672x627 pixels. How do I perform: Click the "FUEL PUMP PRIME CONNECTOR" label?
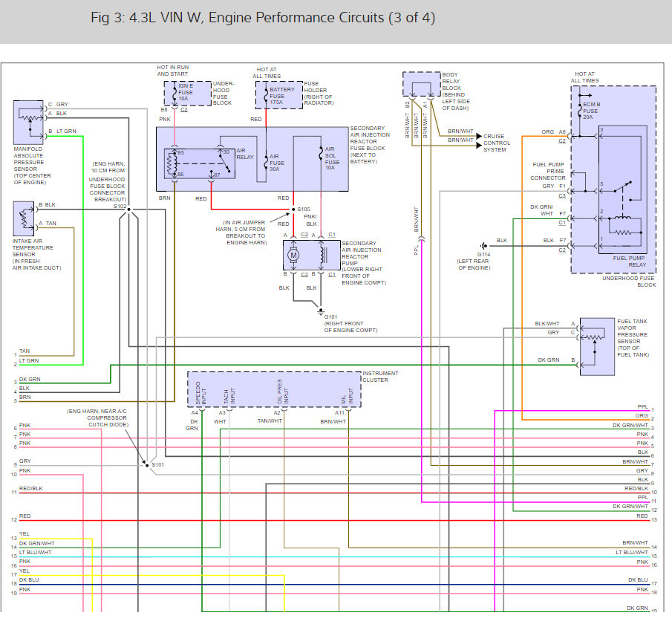click(548, 171)
